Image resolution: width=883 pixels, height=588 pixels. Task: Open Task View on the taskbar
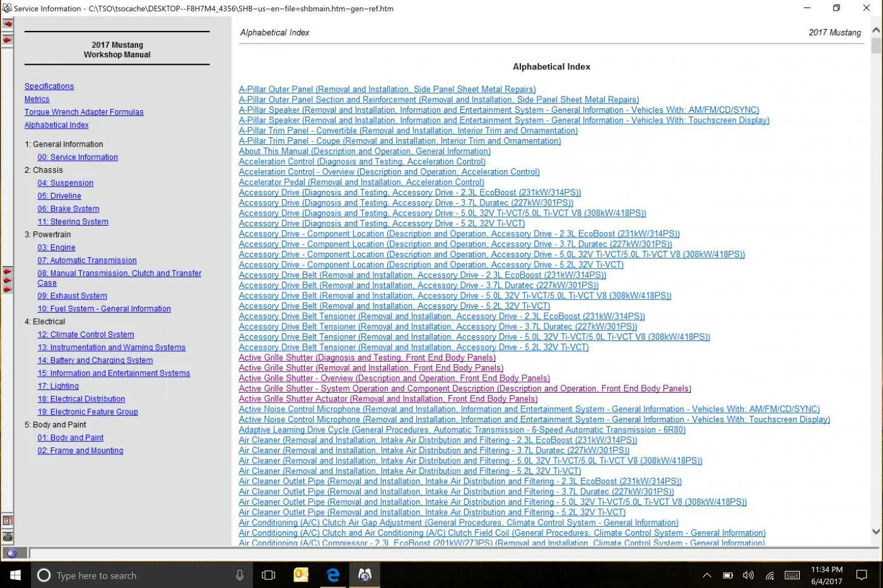click(x=269, y=575)
